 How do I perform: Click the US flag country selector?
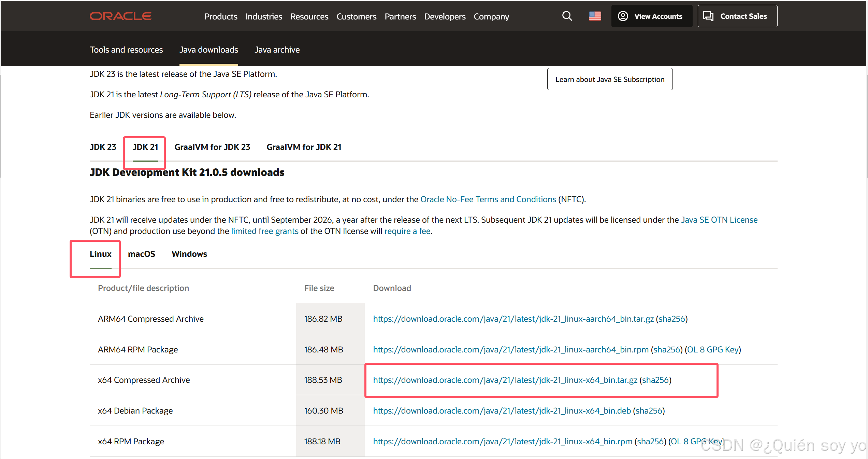point(595,16)
